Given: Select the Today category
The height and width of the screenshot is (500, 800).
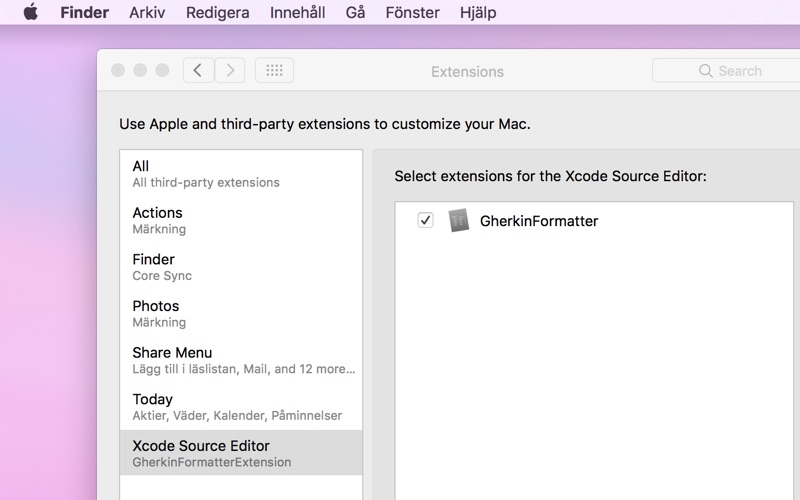Looking at the screenshot, I should click(x=241, y=407).
